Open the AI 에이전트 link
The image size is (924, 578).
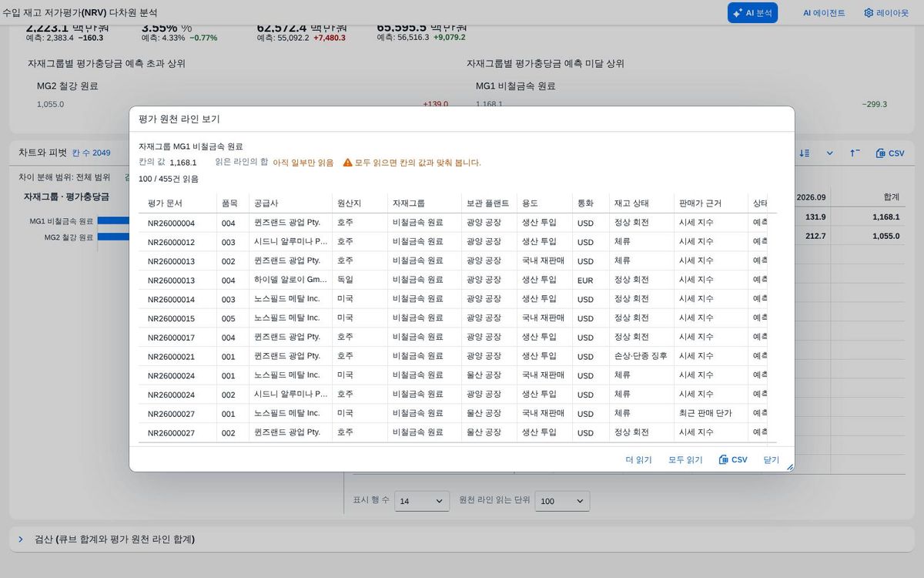(x=824, y=12)
